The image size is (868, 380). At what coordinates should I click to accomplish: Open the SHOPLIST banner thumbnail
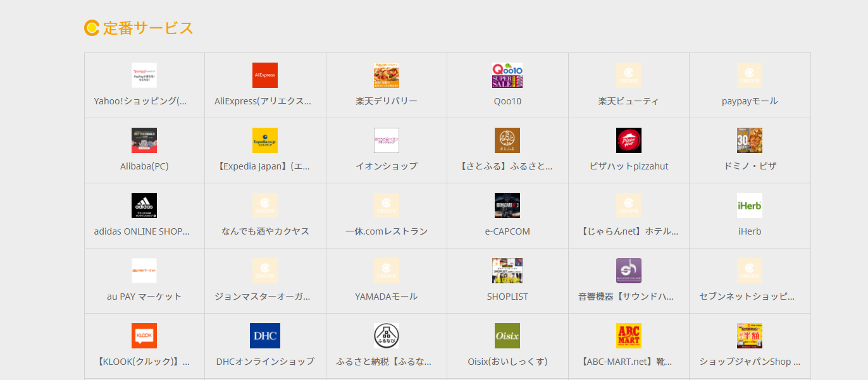coord(507,271)
